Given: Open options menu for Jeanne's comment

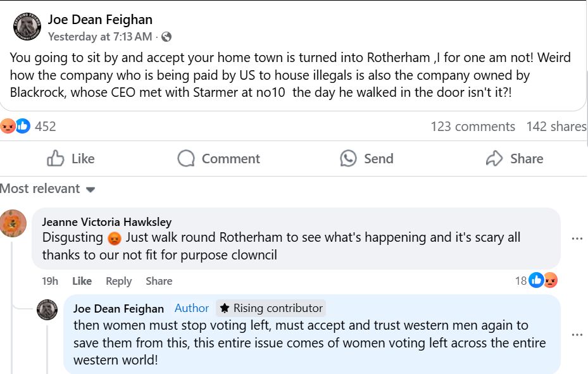Looking at the screenshot, I should pyautogui.click(x=577, y=239).
